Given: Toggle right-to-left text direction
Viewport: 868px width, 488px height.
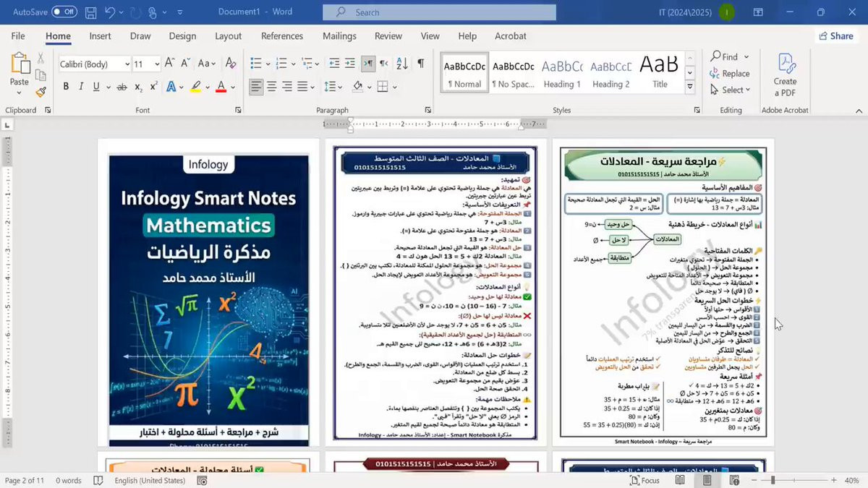Looking at the screenshot, I should pyautogui.click(x=385, y=64).
